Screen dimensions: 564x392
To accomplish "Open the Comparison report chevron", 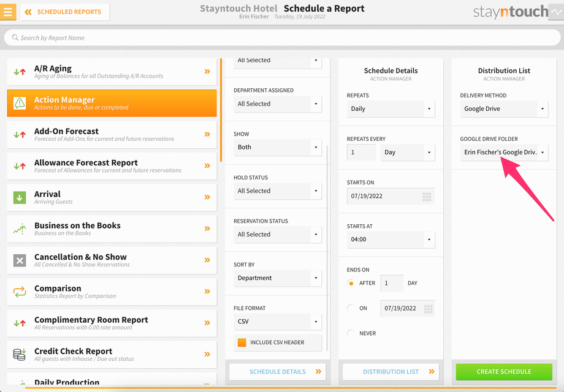I will click(207, 292).
